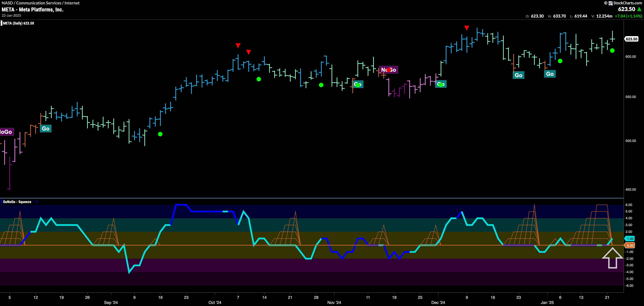This screenshot has height=306, width=644.
Task: Click the volume value V: 12.254m
Action: point(602,16)
